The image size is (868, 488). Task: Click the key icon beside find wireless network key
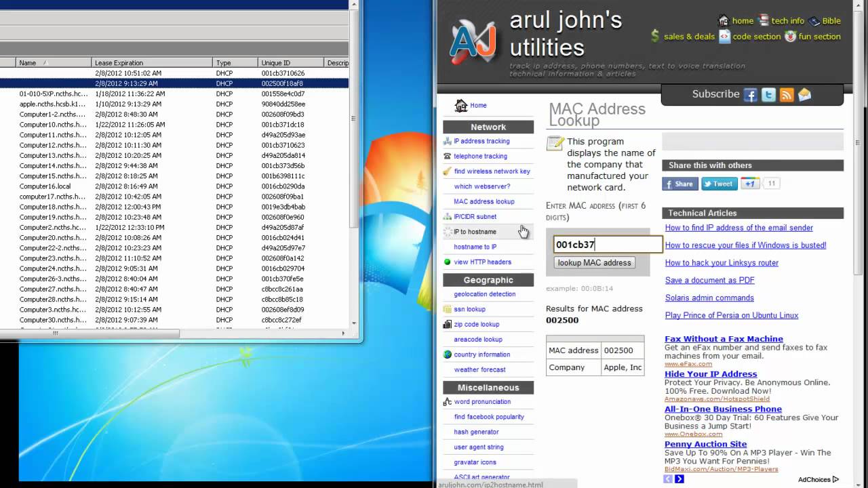(448, 171)
